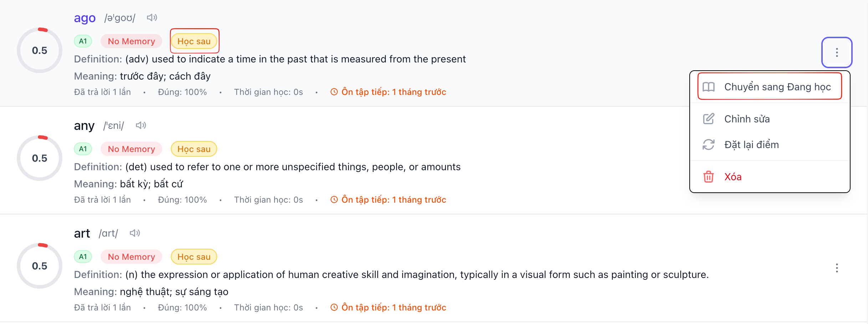The height and width of the screenshot is (324, 868).
Task: Click the 0.5 score ring for 'art'
Action: pyautogui.click(x=40, y=266)
